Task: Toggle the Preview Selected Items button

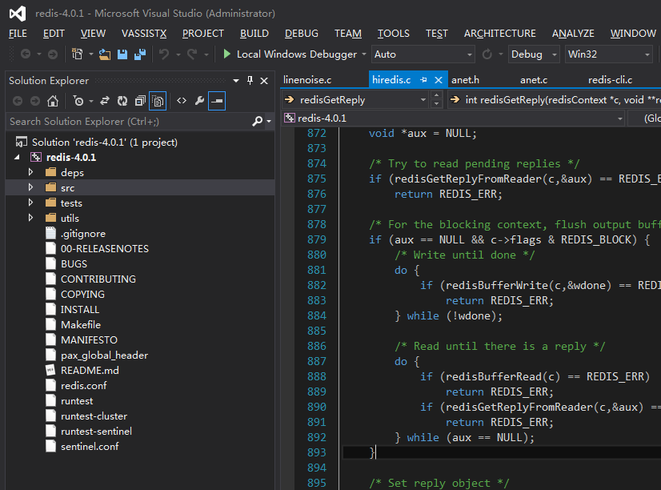Action: click(x=216, y=101)
